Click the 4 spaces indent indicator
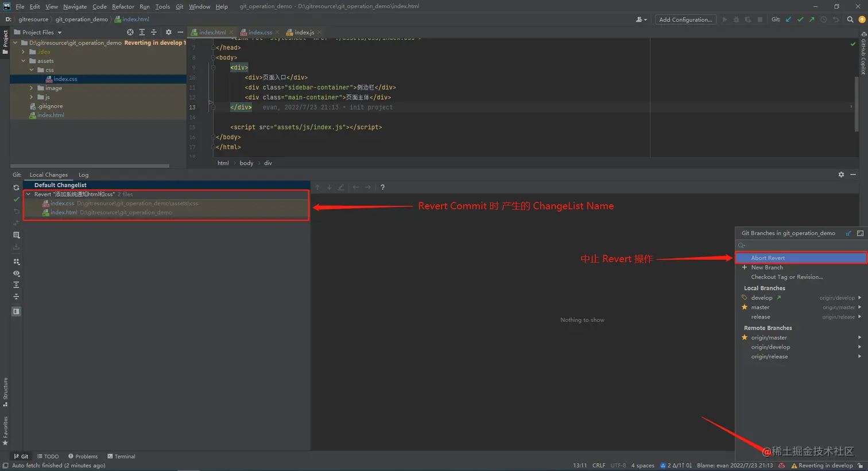This screenshot has height=471, width=868. (642, 465)
